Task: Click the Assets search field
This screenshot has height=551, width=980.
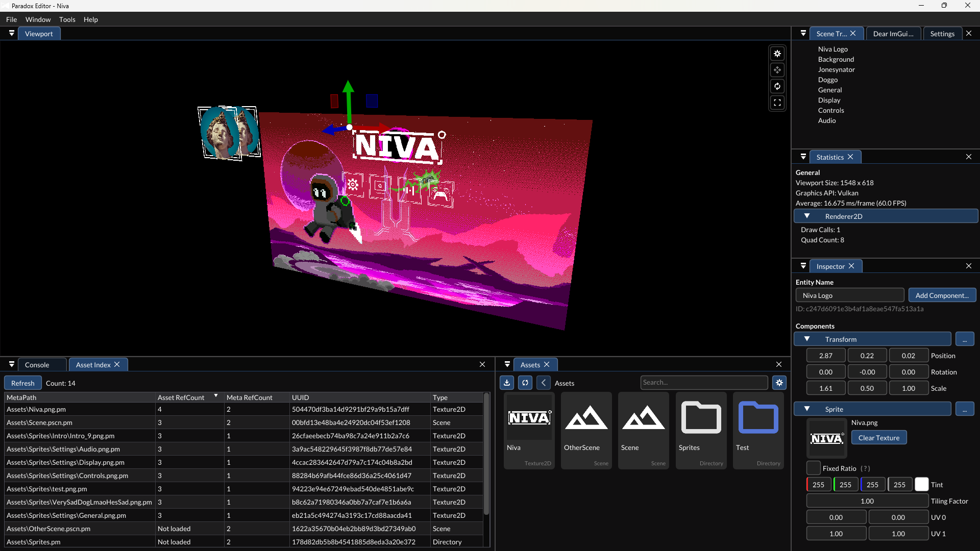Action: [703, 383]
